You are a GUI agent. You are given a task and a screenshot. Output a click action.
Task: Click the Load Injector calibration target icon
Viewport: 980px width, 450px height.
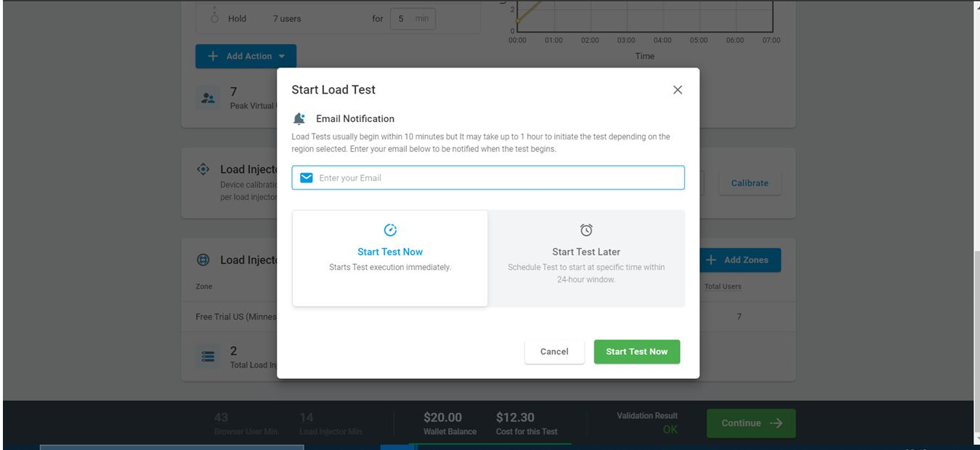(203, 169)
